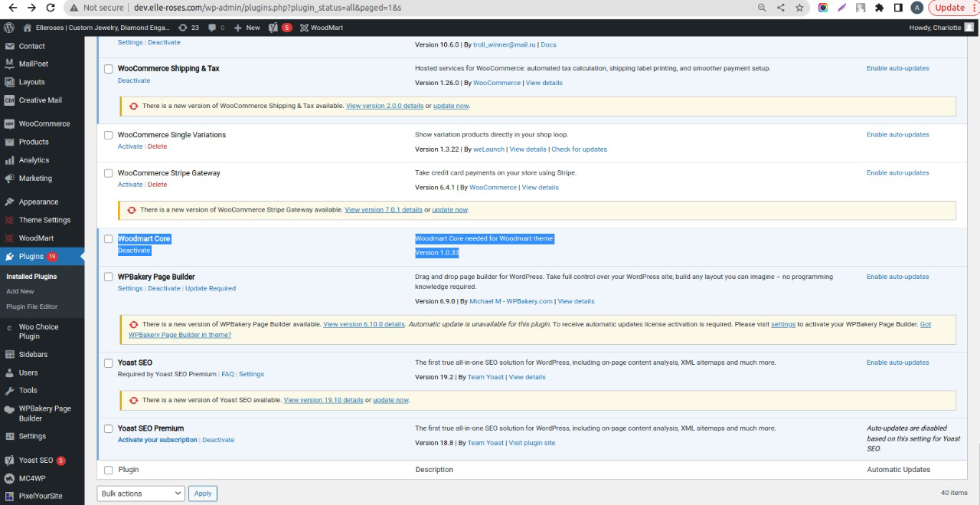Toggle the select-all checkbox in table footer
The width and height of the screenshot is (980, 505).
(108, 470)
